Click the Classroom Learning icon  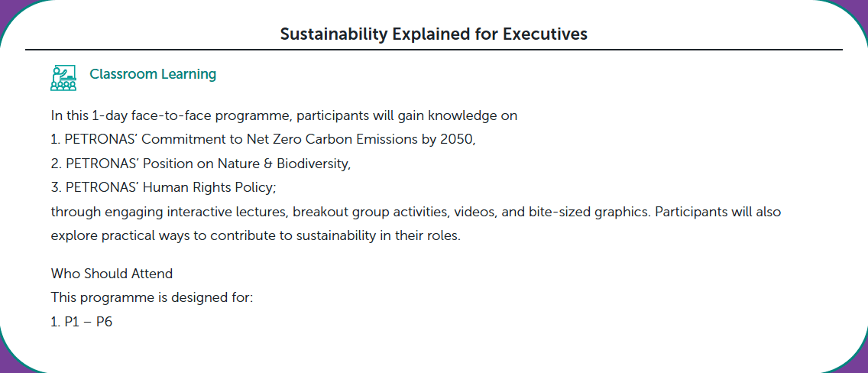tap(63, 77)
